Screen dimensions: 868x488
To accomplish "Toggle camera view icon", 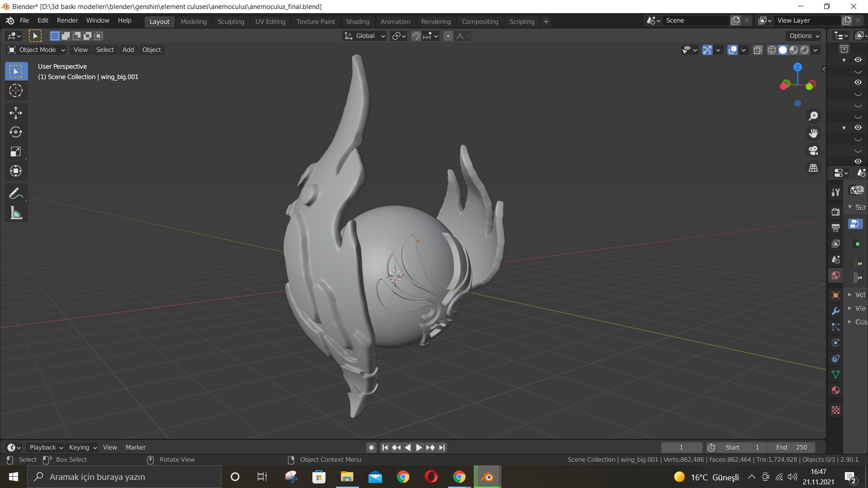I will click(813, 150).
